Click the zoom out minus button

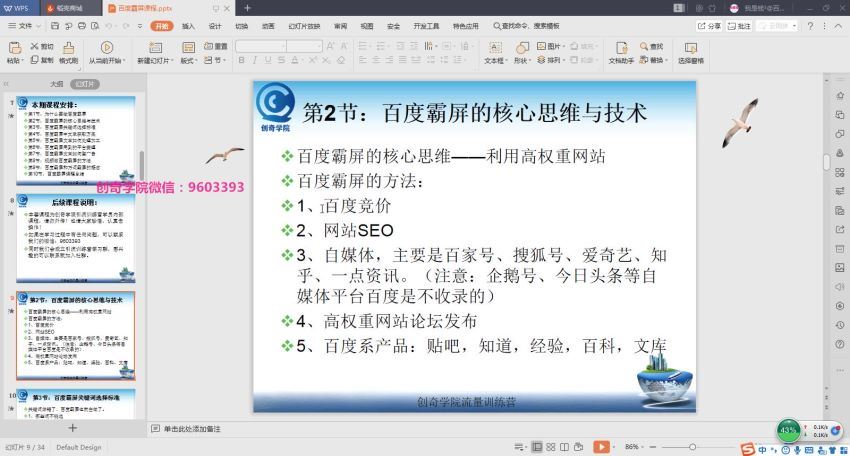[x=653, y=447]
